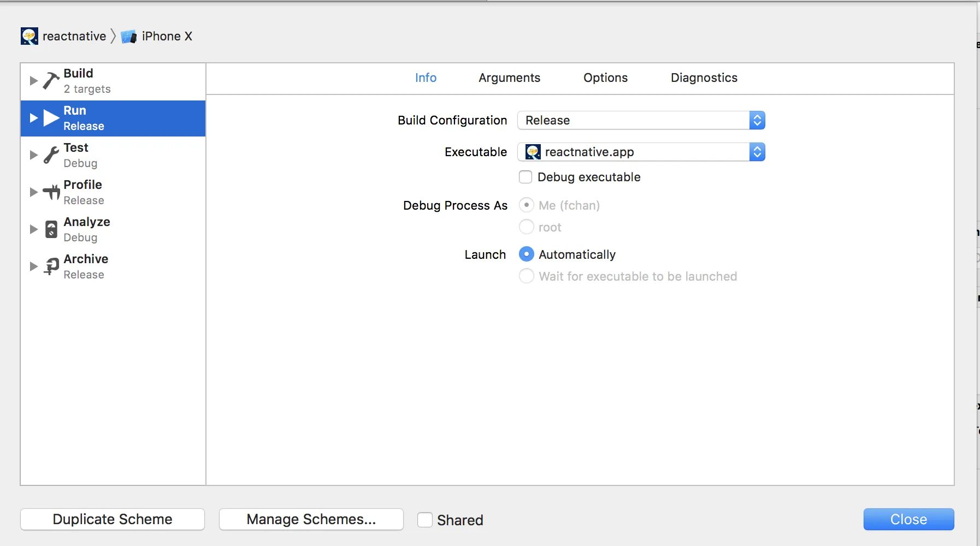Expand the Build disclosure triangle
Viewport: 980px width, 546px height.
point(33,81)
